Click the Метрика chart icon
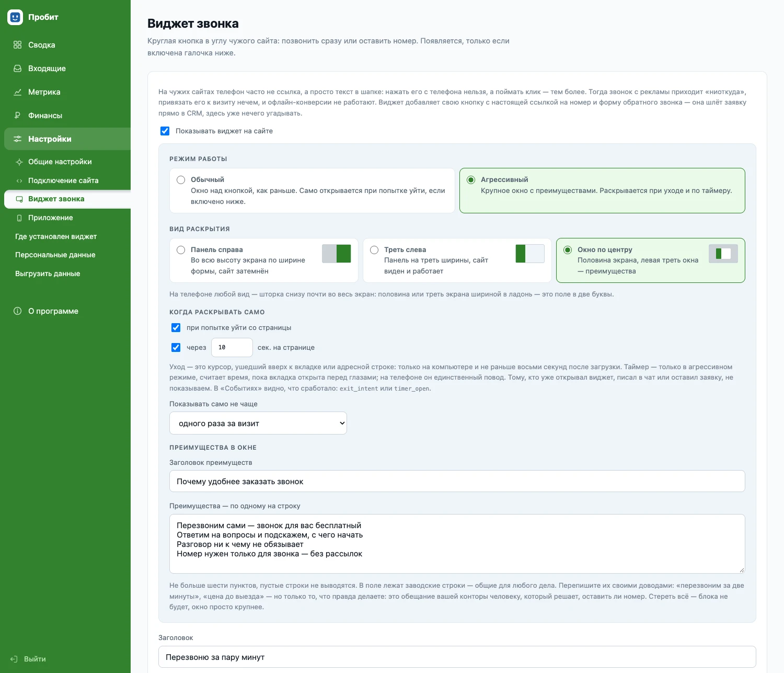The image size is (784, 673). 18,92
